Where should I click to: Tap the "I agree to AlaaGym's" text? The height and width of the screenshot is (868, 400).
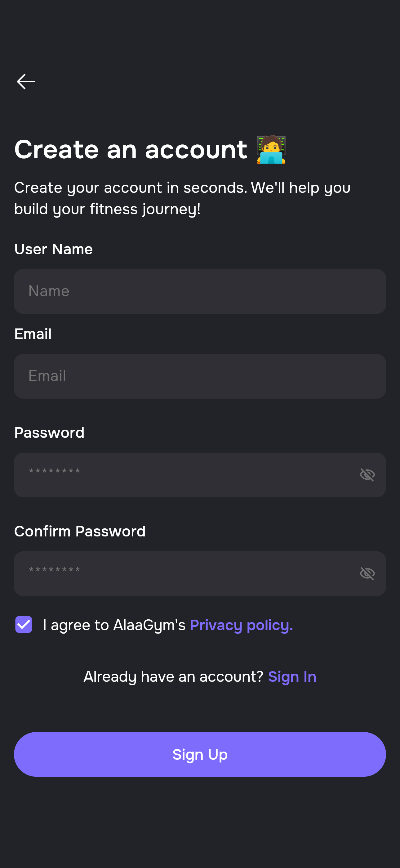coord(114,625)
